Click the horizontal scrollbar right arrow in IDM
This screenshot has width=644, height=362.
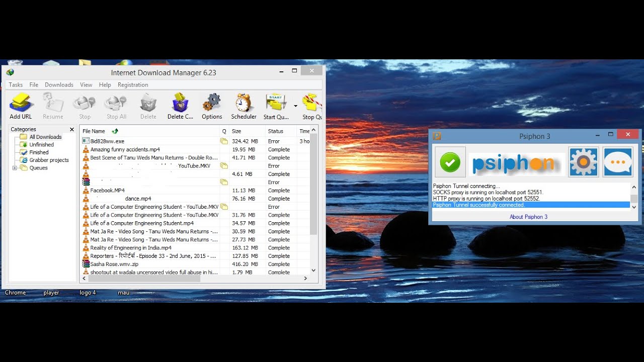[305, 278]
